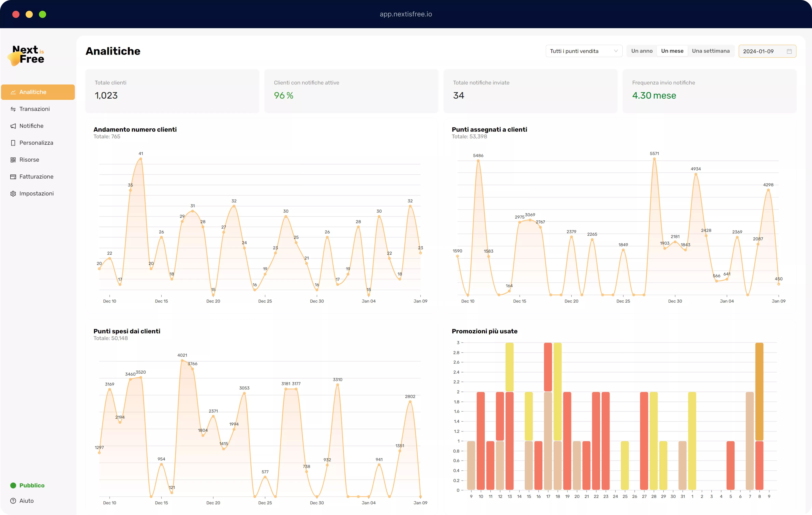
Task: Click the Next is Free logo
Action: coord(26,55)
